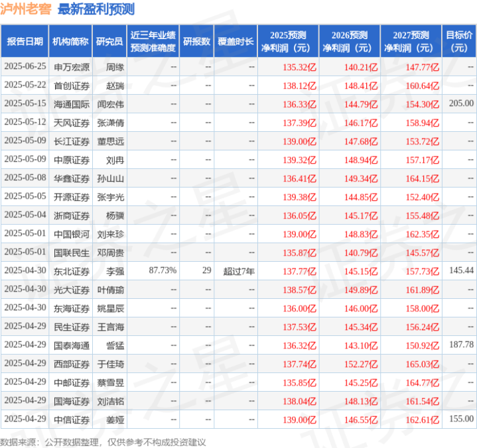
Task: Click institution 东海证券
Action: (72, 308)
